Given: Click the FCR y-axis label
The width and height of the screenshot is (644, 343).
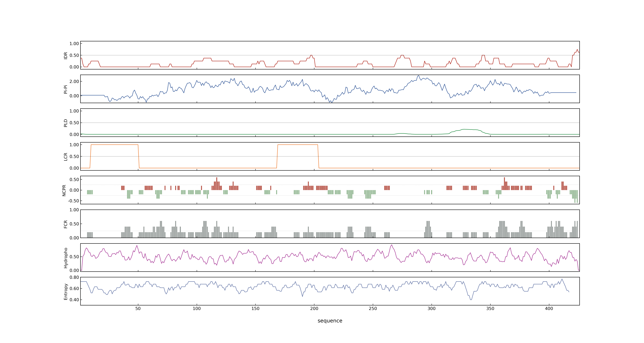Looking at the screenshot, I should click(x=66, y=224).
